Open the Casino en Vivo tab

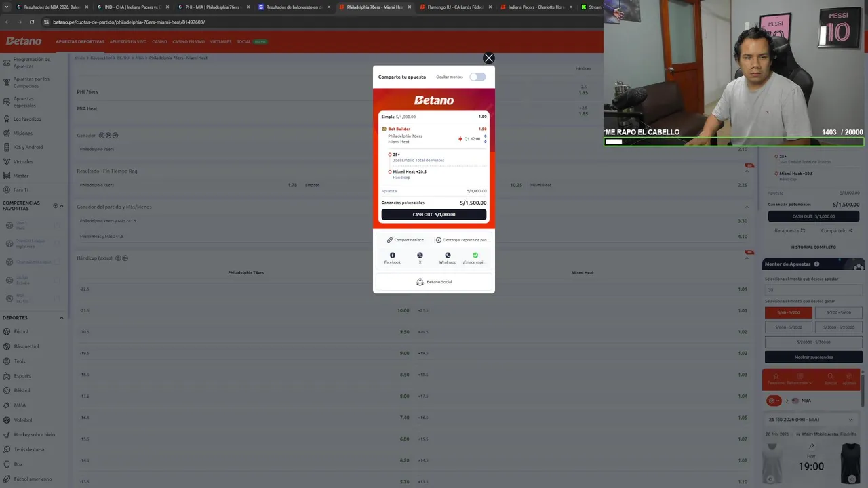pos(189,42)
